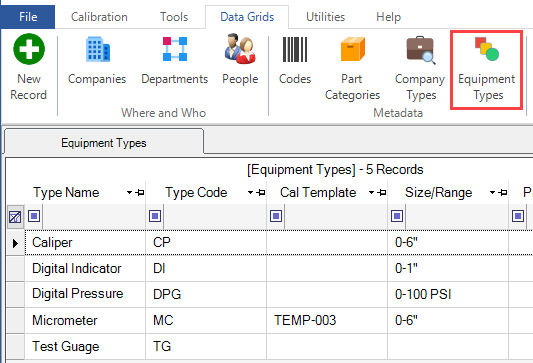Click the Size/Range filter input cell

point(457,217)
